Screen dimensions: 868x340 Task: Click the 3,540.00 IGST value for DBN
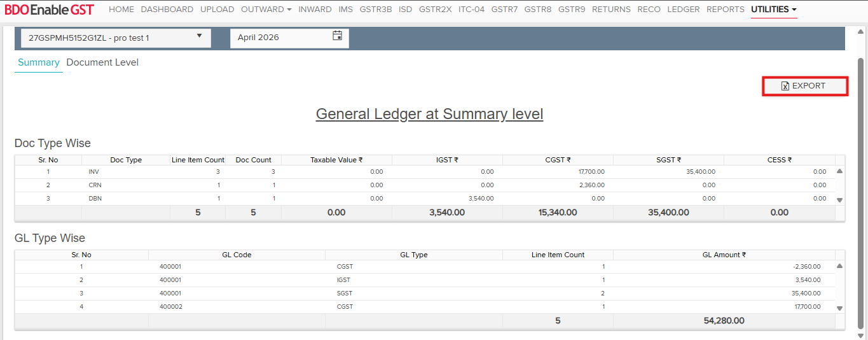pos(481,199)
